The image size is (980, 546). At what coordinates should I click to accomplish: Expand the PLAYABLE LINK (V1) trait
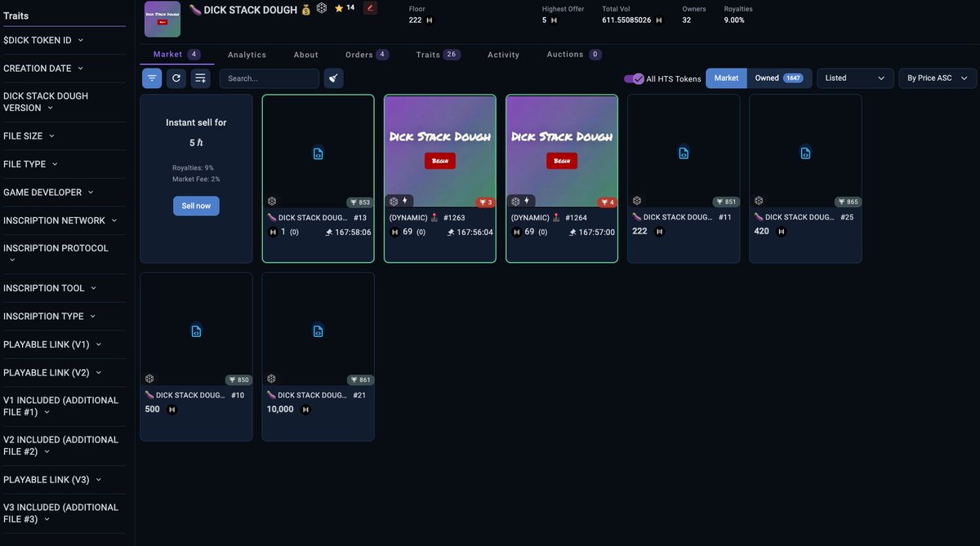click(x=52, y=344)
